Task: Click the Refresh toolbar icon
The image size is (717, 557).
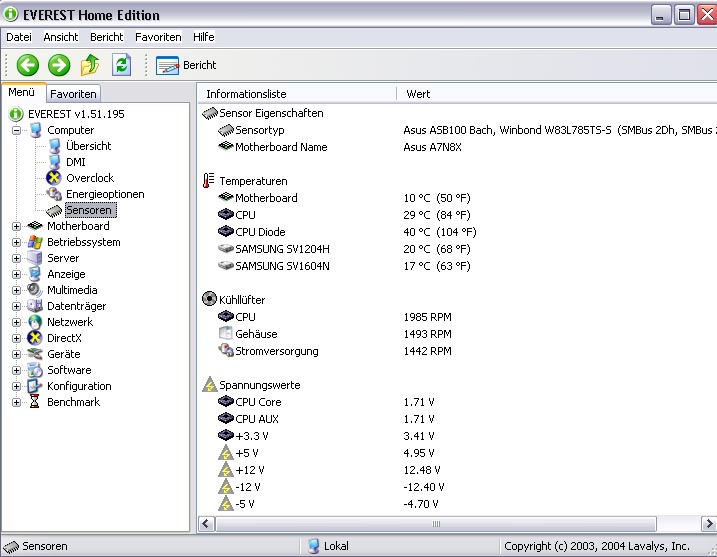Action: (x=122, y=65)
